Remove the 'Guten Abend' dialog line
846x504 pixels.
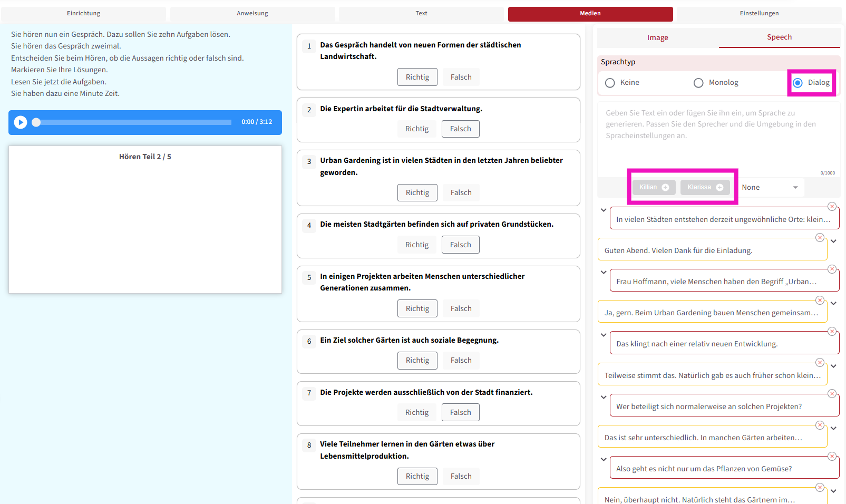coord(820,238)
